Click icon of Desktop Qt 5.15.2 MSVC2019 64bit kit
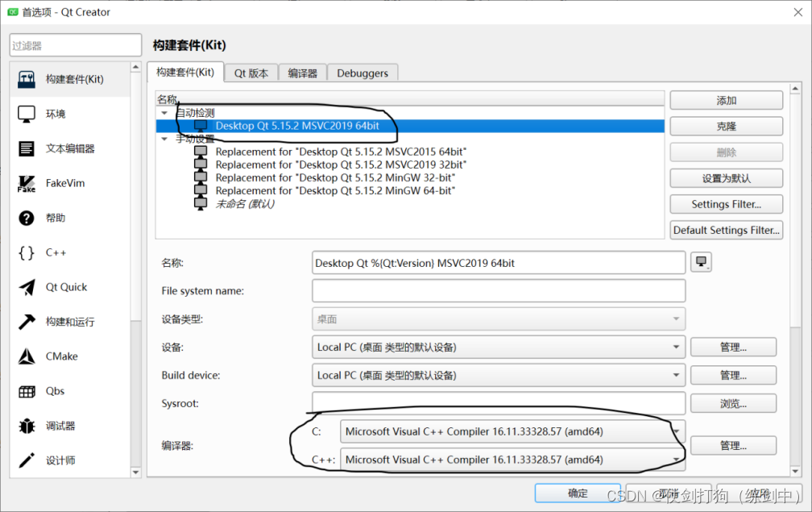Viewport: 812px width, 512px height. pyautogui.click(x=201, y=126)
